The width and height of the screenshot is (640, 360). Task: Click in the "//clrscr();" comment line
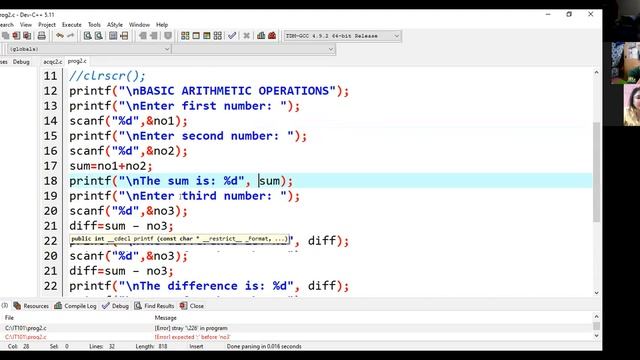[107, 76]
